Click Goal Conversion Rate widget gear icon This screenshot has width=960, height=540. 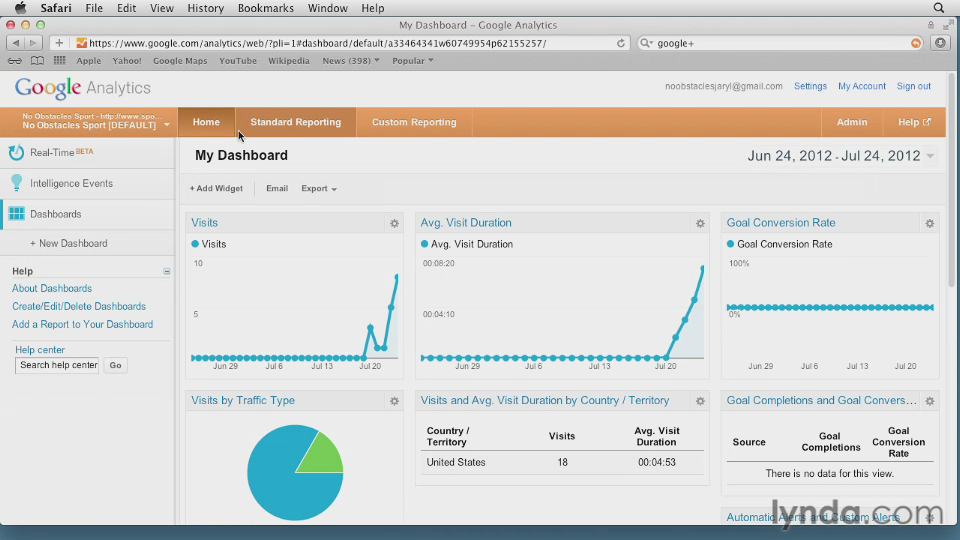[x=929, y=223]
